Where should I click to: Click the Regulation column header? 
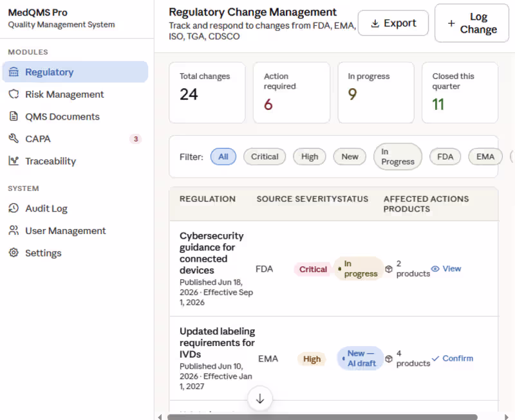click(207, 199)
